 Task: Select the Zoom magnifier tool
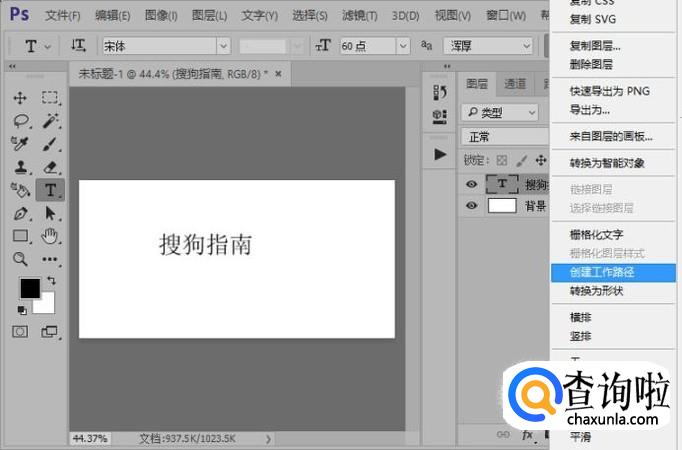coord(20,259)
